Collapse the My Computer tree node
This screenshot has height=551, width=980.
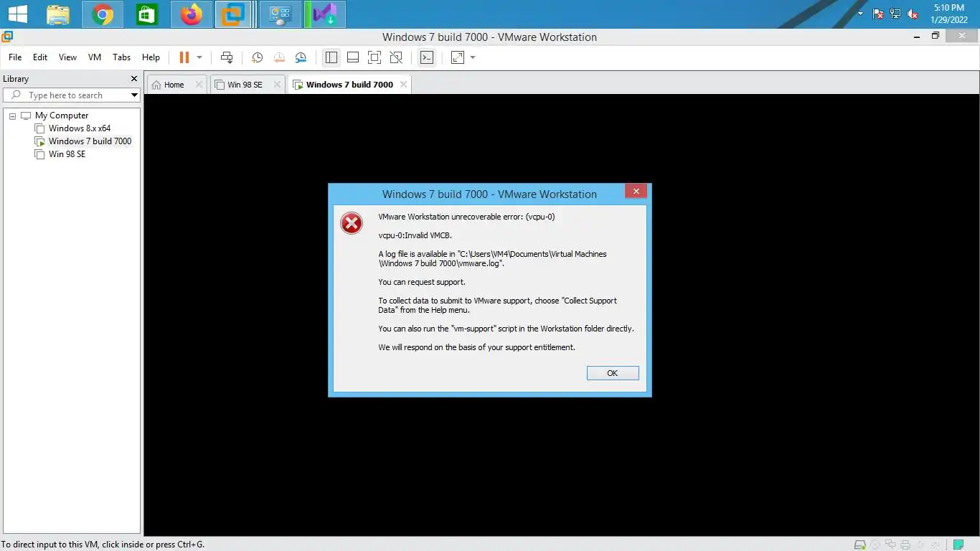click(x=12, y=116)
